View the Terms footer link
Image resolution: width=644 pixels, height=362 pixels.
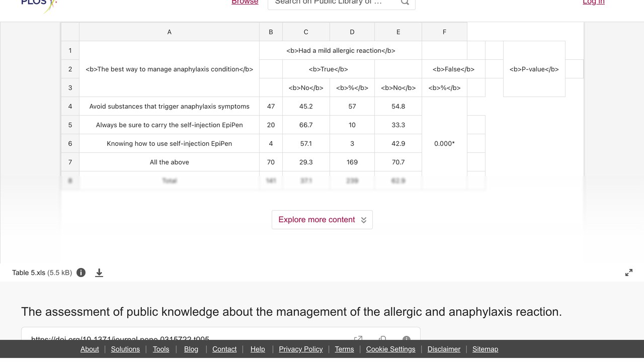(x=345, y=349)
